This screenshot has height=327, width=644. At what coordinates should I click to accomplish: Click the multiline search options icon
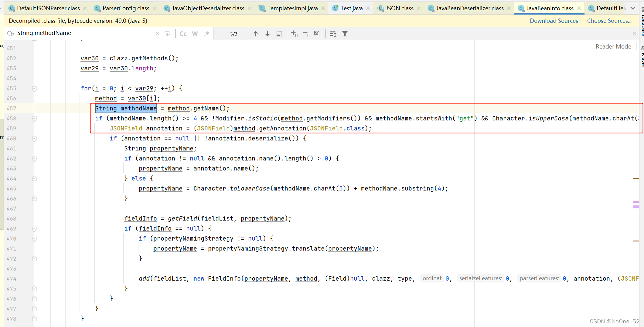click(333, 34)
